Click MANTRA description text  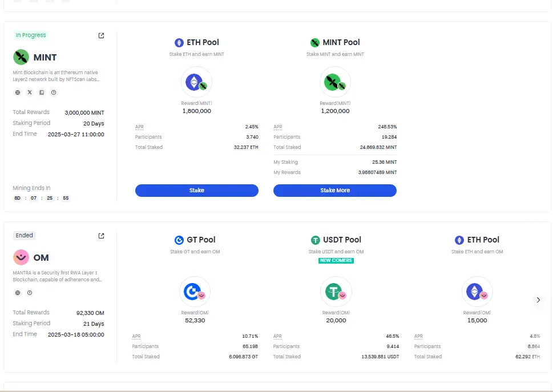[x=58, y=276]
